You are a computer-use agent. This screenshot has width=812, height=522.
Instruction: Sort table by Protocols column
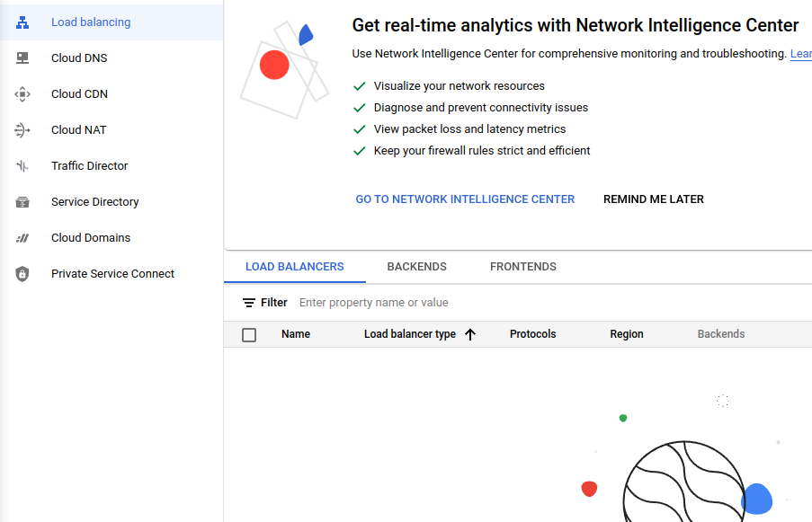coord(533,334)
